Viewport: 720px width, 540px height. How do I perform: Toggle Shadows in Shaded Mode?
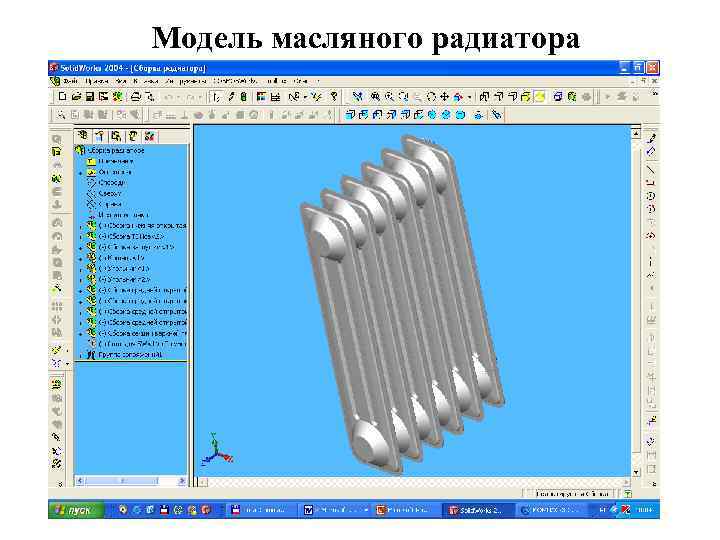558,97
